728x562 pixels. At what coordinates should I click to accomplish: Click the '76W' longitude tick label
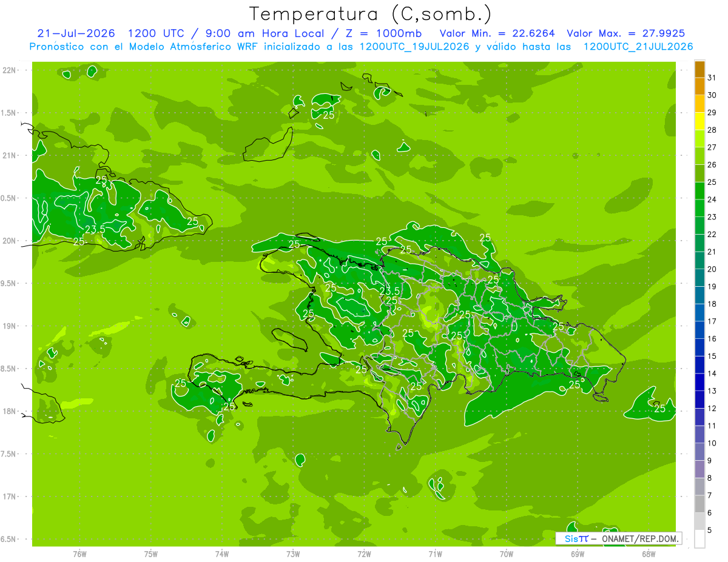[79, 554]
